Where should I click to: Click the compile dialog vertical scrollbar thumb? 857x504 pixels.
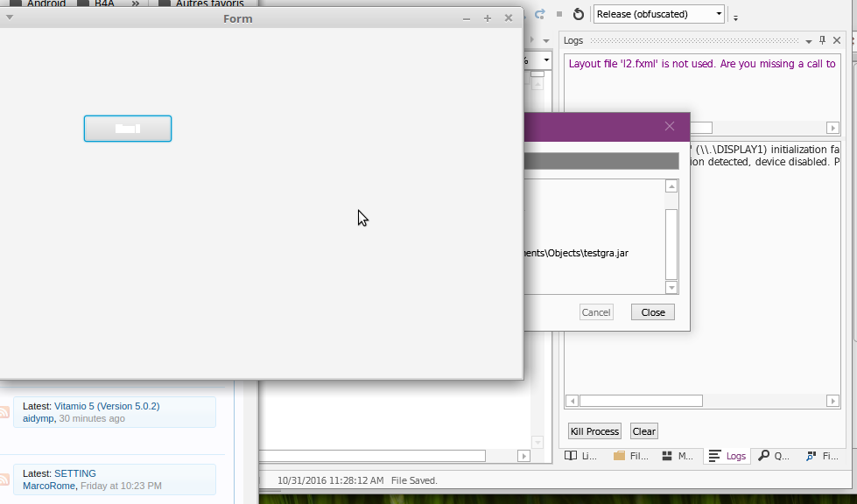[x=671, y=244]
